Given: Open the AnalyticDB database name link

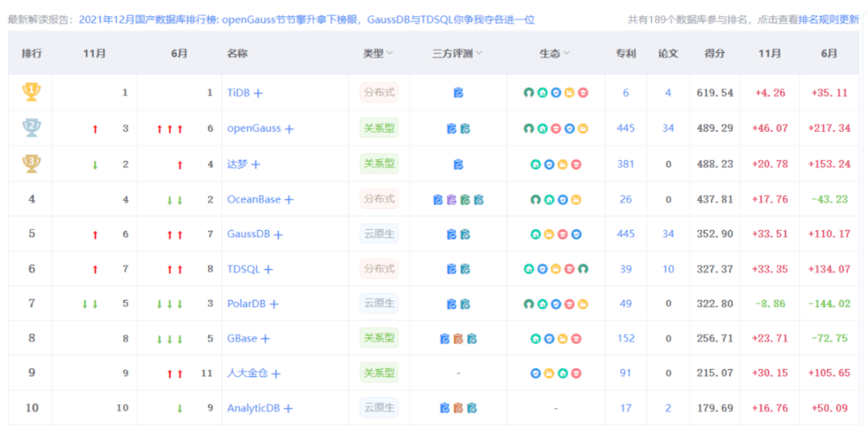Looking at the screenshot, I should click(254, 408).
